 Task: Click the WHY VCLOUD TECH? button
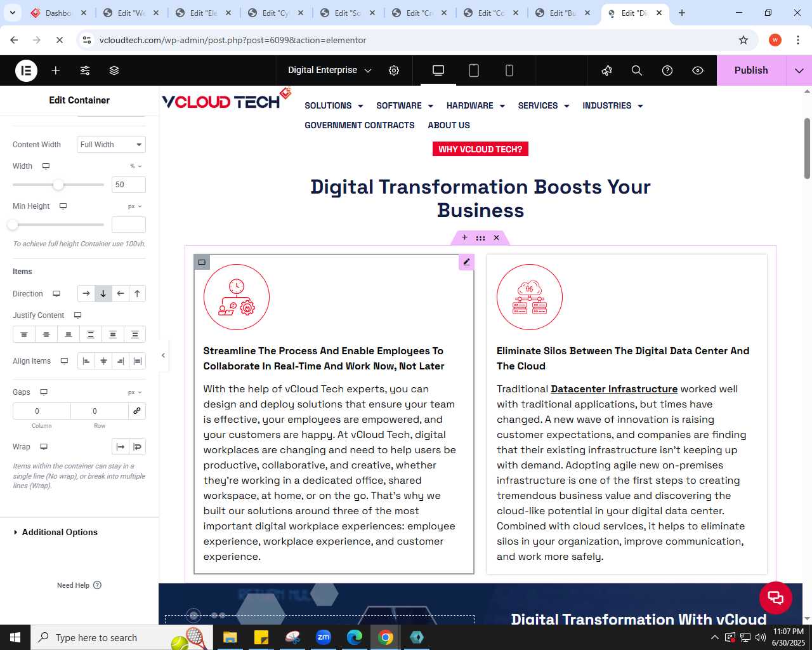click(480, 149)
